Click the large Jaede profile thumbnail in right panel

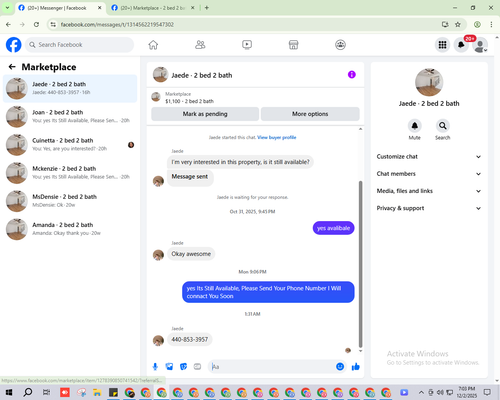429,82
